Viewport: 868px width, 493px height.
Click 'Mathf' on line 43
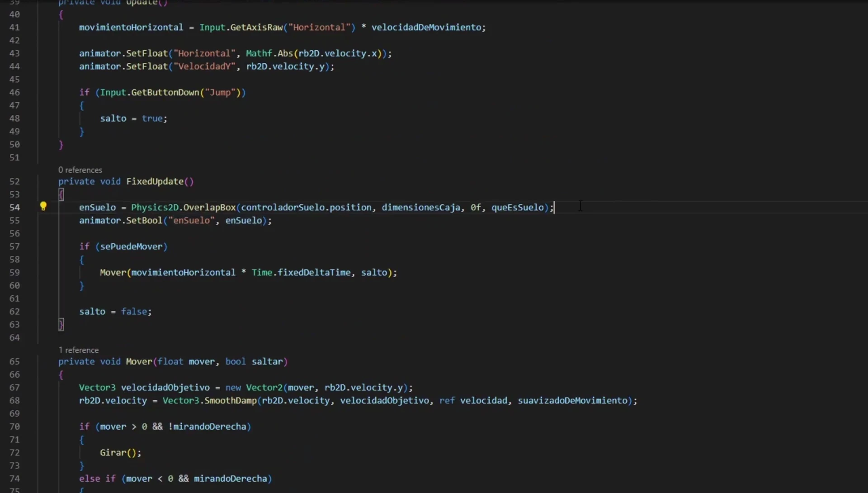coord(259,53)
